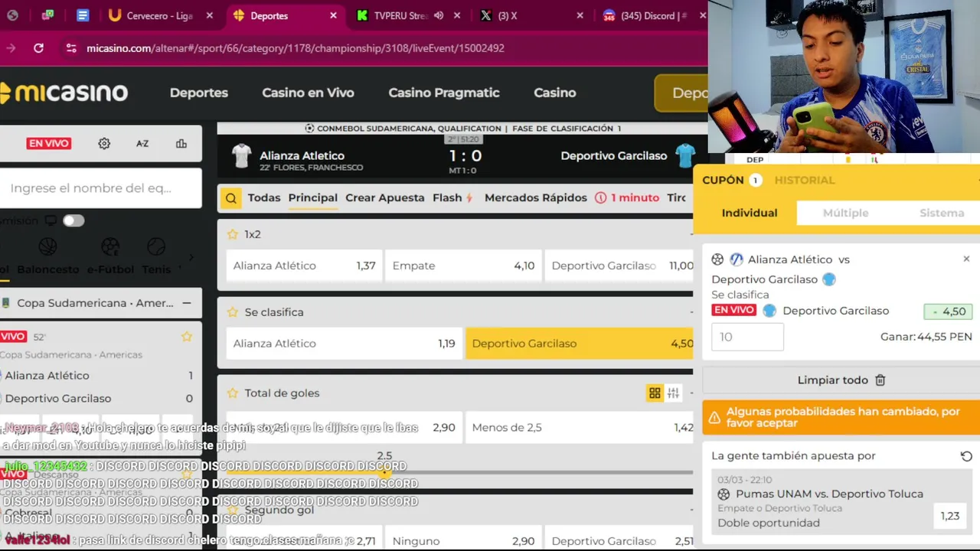The width and height of the screenshot is (980, 551).
Task: Switch to the Discord browser tab
Action: point(651,15)
